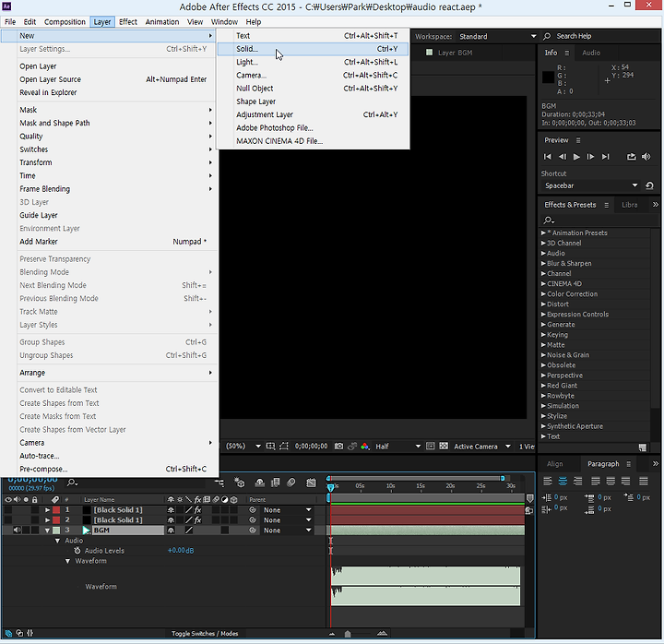Image resolution: width=664 pixels, height=644 pixels.
Task: Click the Audio Levels +0.00 dB value
Action: pos(181,551)
